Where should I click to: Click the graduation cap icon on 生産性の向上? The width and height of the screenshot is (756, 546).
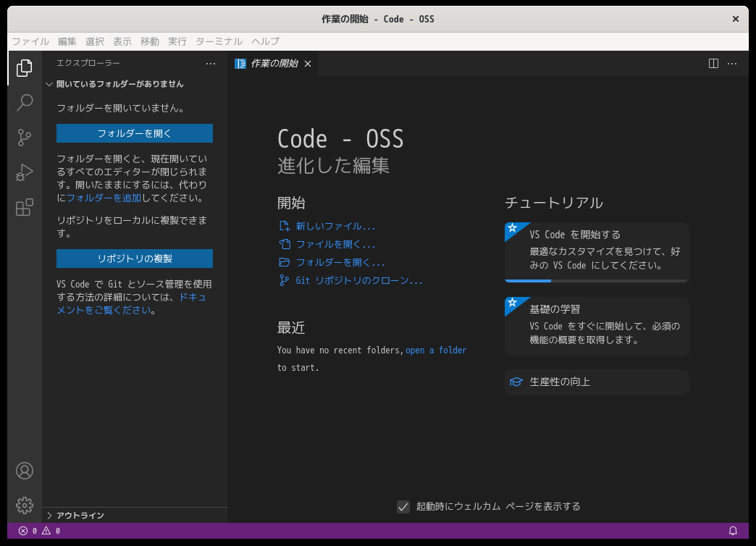pos(516,382)
